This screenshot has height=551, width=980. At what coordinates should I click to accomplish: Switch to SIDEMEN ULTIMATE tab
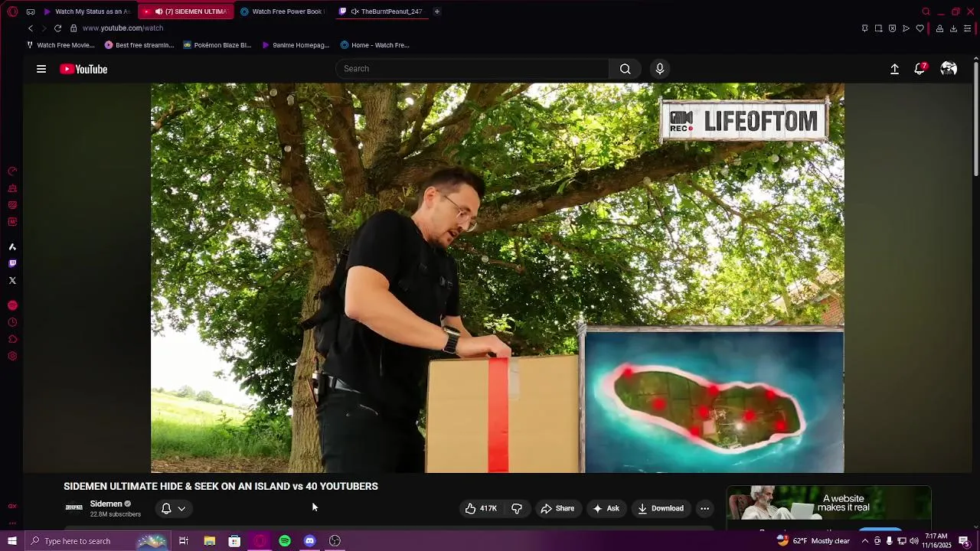point(186,11)
